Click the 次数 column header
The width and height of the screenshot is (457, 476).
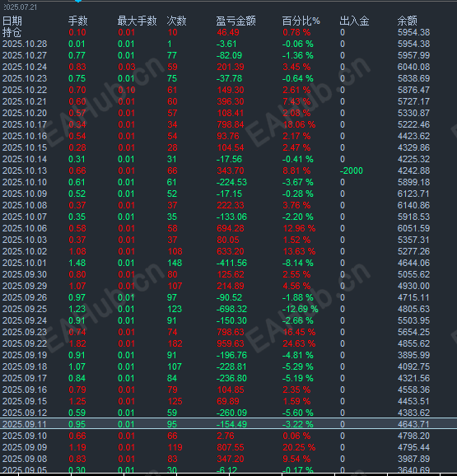click(176, 21)
